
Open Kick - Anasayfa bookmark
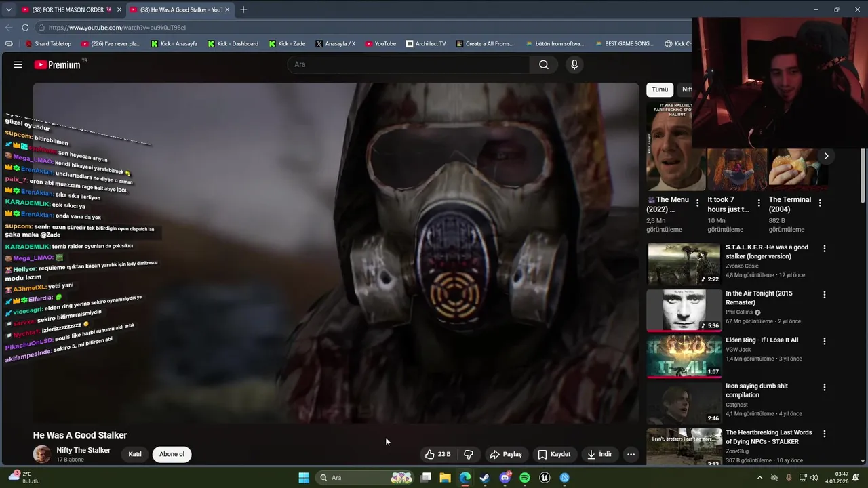pos(174,43)
